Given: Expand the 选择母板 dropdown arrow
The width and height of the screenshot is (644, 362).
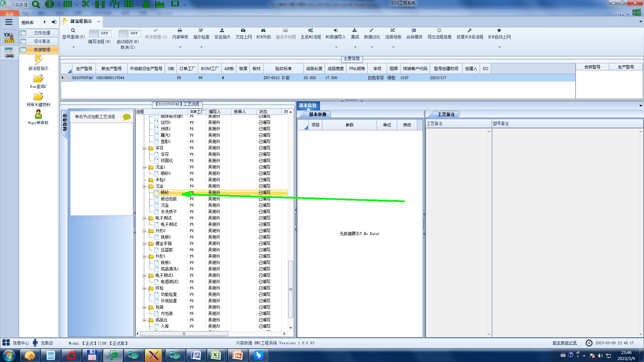Looking at the screenshot, I should [393, 47].
